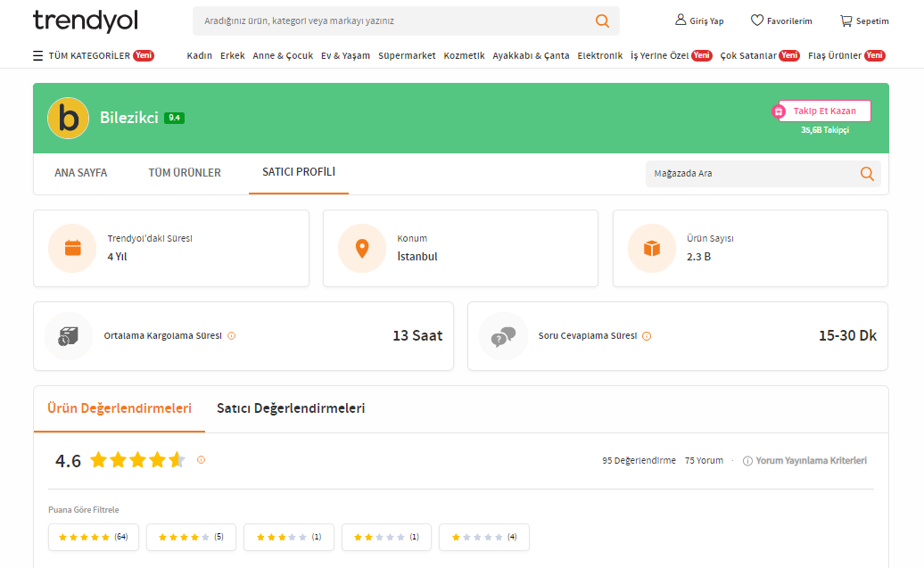Click the 75 Yorum count

coord(704,461)
